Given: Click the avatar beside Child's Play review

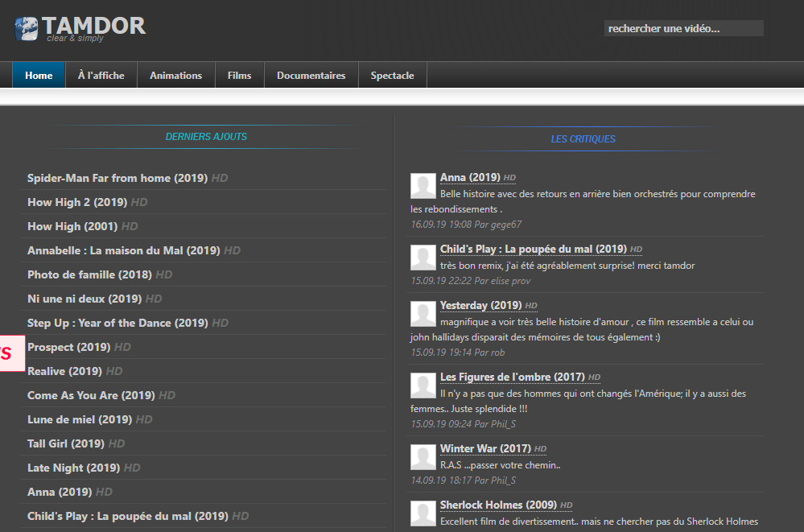Looking at the screenshot, I should pos(423,258).
